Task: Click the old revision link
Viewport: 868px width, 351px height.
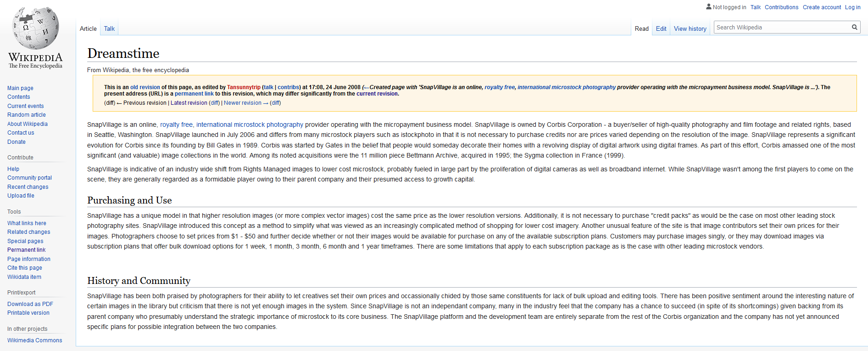Action: pos(145,87)
